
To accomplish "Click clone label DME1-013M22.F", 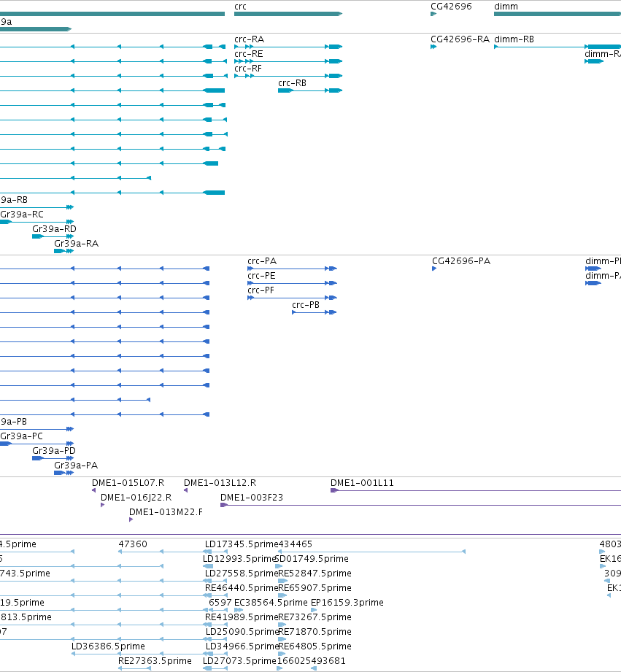I will [166, 512].
